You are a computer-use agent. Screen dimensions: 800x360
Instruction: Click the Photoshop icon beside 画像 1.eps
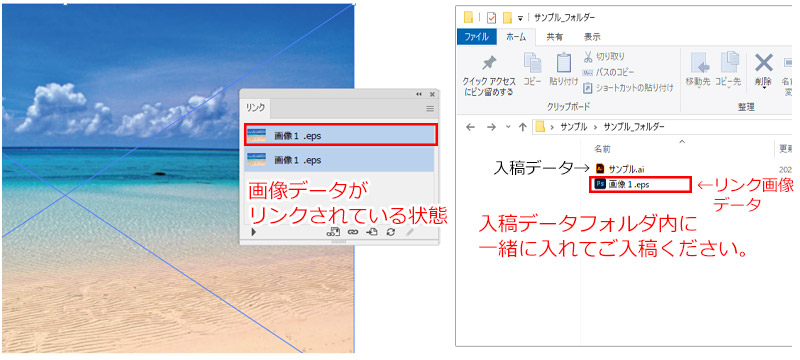coord(600,185)
